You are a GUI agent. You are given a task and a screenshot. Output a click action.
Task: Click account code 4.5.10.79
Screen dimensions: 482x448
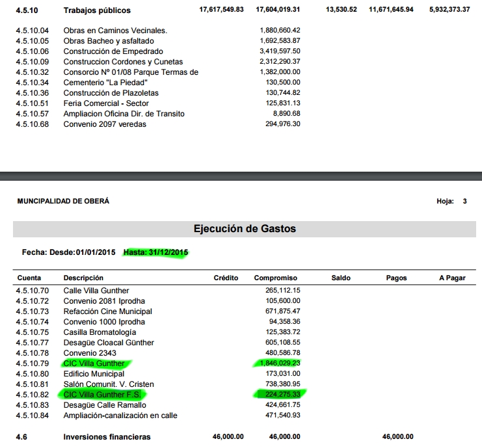click(x=33, y=363)
